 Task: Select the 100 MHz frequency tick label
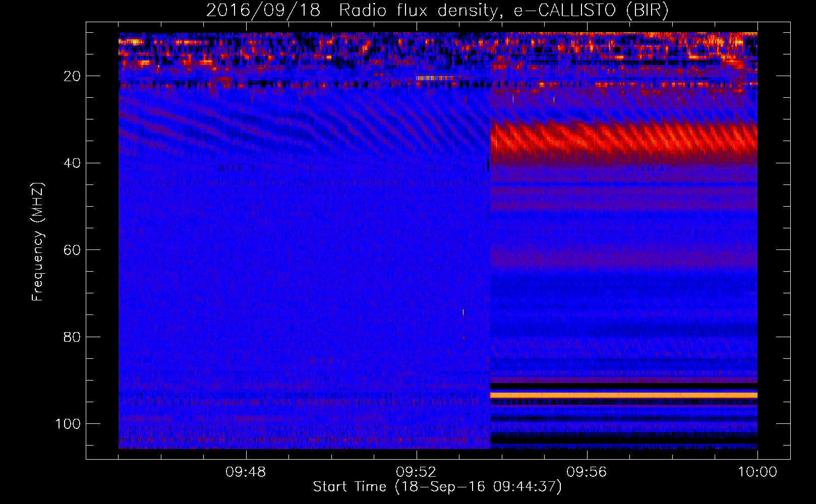pyautogui.click(x=68, y=424)
